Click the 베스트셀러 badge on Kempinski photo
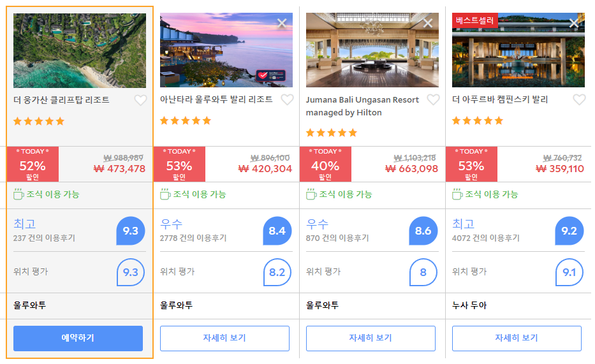Image resolution: width=595 pixels, height=364 pixels. [x=475, y=20]
